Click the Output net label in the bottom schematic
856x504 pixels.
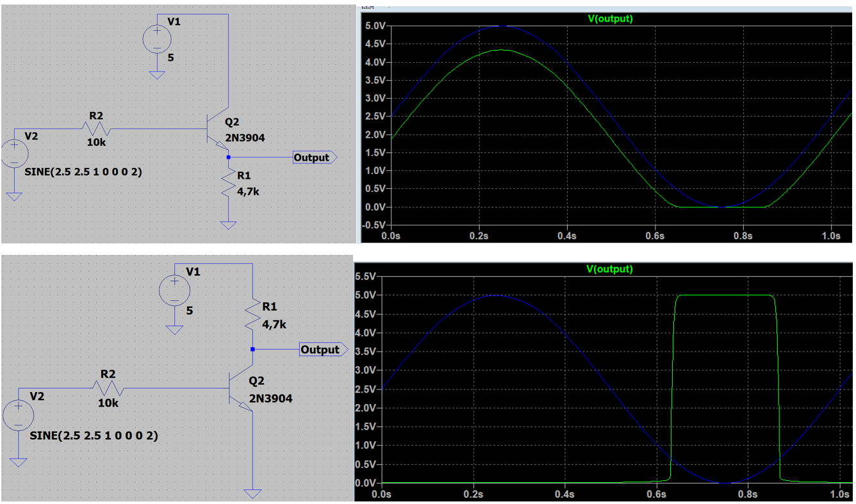click(x=323, y=350)
